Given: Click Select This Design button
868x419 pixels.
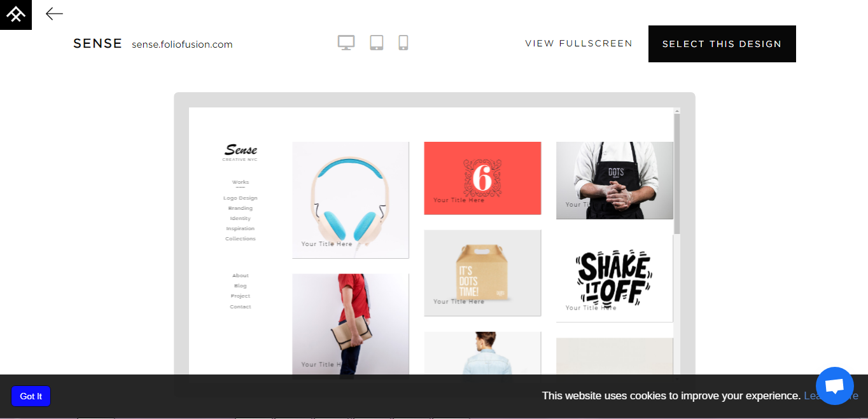Looking at the screenshot, I should click(x=722, y=44).
